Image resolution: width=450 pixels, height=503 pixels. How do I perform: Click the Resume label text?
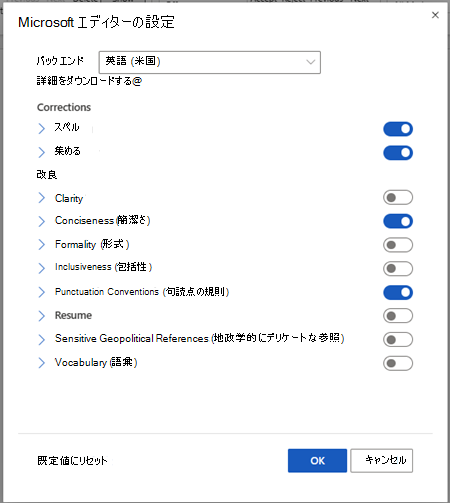click(73, 315)
